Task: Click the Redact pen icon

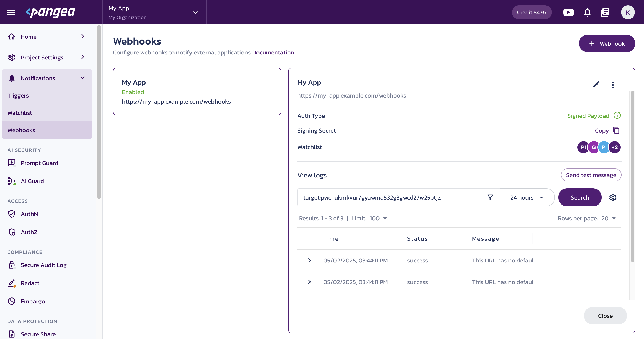Action: [x=12, y=283]
